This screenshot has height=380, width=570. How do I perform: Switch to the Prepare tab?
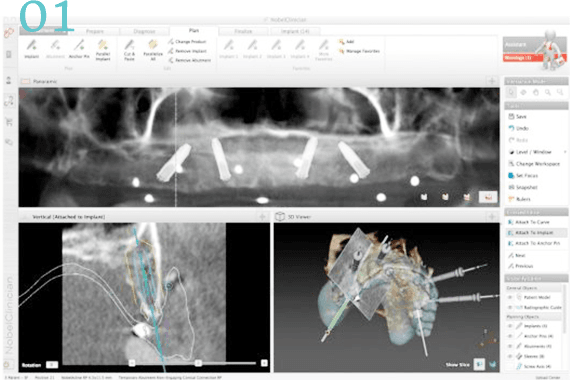pyautogui.click(x=95, y=31)
